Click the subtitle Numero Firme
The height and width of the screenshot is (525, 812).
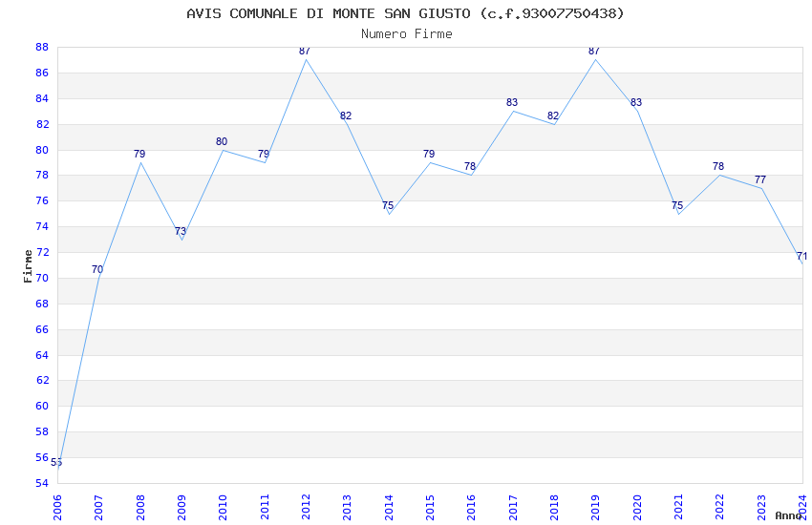point(407,34)
